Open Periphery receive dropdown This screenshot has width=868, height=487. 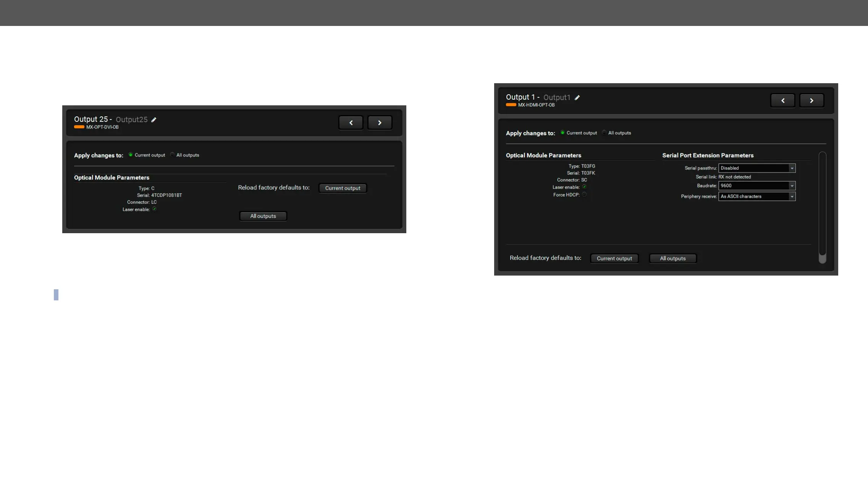(756, 197)
